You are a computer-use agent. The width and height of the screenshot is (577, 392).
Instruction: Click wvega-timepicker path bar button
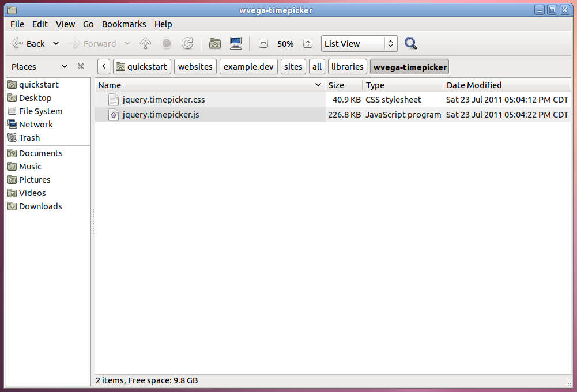point(410,67)
